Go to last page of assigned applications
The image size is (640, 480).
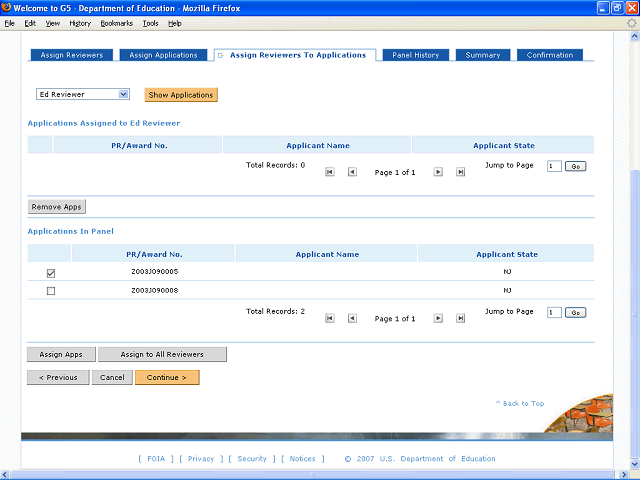pos(460,172)
